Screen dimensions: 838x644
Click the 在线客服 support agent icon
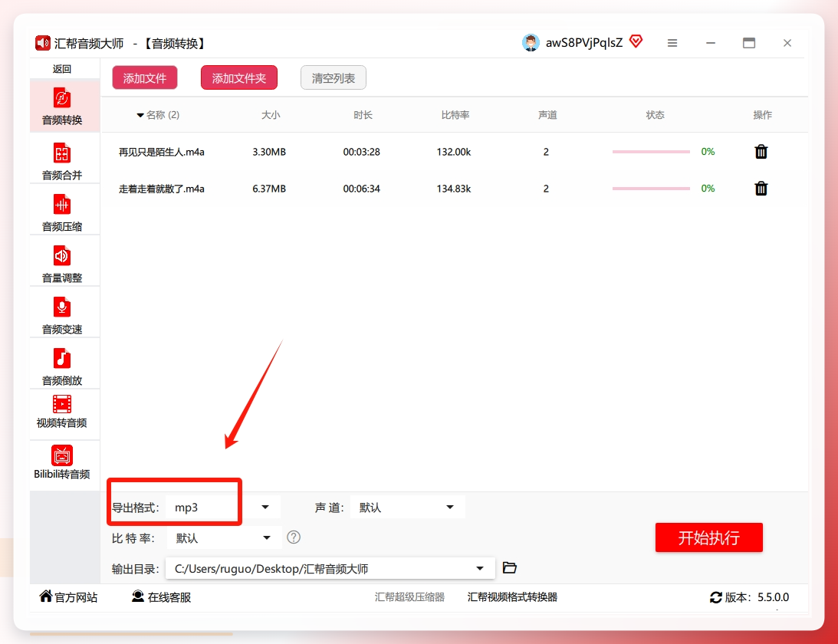[x=138, y=596]
